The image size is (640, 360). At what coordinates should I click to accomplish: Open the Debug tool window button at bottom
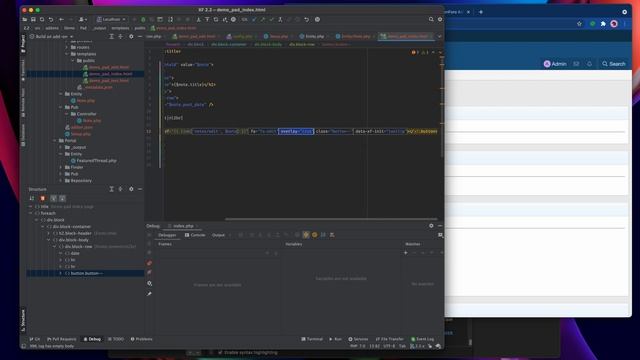[x=92, y=339]
